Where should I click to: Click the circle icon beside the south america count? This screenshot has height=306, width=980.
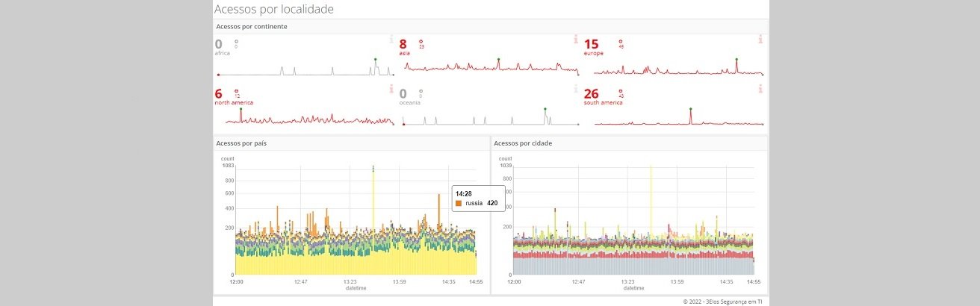tap(620, 90)
